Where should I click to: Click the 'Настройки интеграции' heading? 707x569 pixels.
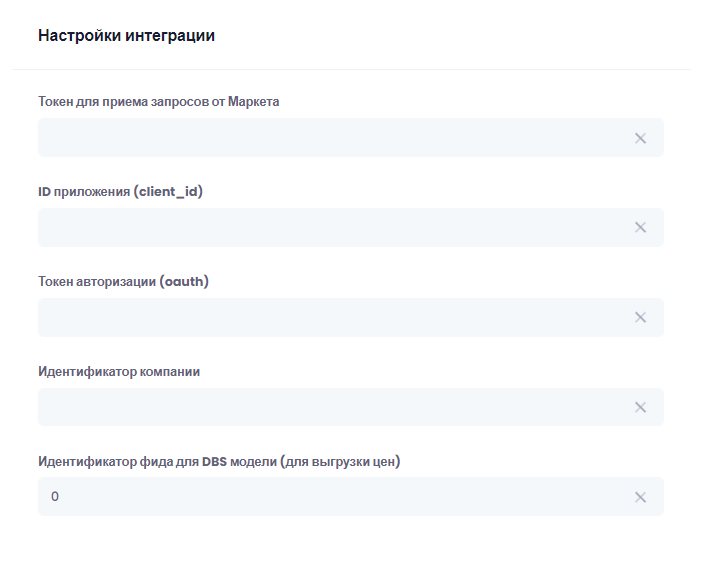[x=126, y=36]
